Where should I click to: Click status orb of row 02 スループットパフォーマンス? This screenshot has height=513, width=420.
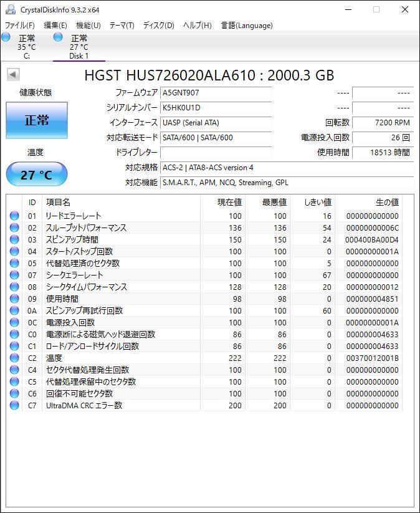(x=14, y=228)
